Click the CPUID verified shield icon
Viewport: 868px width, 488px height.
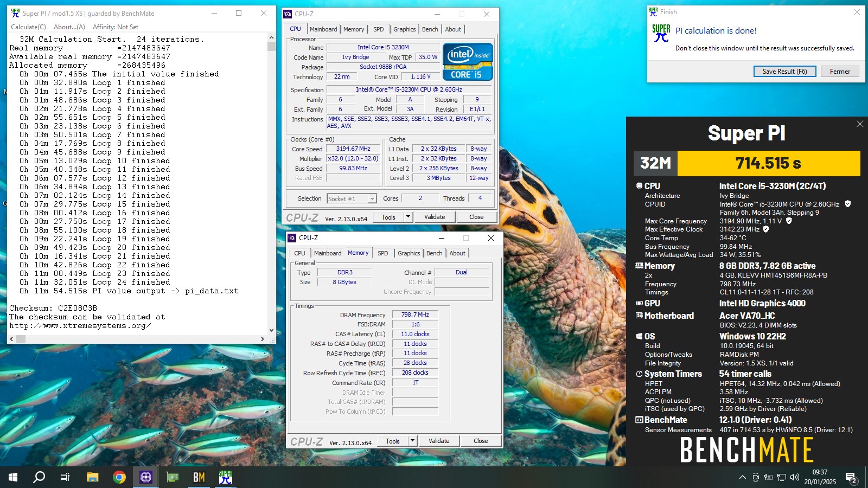[848, 204]
